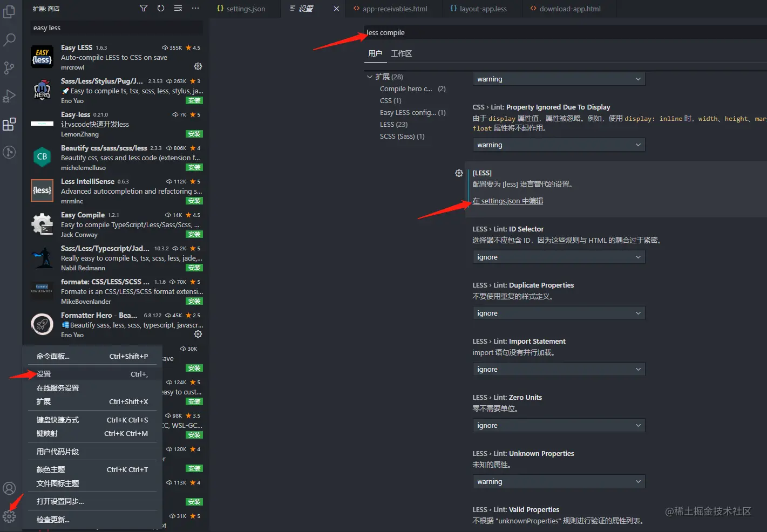Select the Sass/Less/Stylus/Pug Hero extension icon
767x532 pixels.
(x=42, y=90)
